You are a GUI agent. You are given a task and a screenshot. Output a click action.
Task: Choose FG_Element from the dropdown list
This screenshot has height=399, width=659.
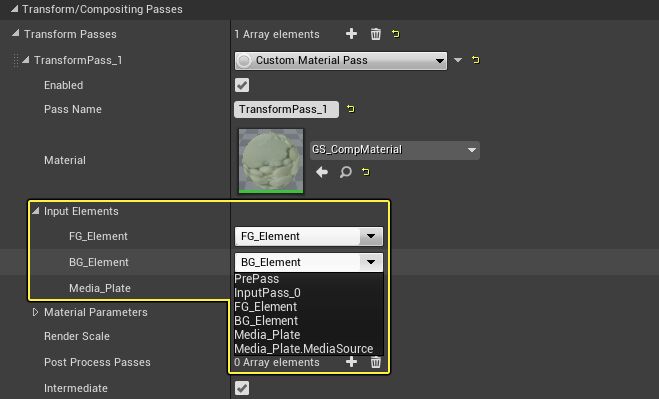(x=266, y=307)
